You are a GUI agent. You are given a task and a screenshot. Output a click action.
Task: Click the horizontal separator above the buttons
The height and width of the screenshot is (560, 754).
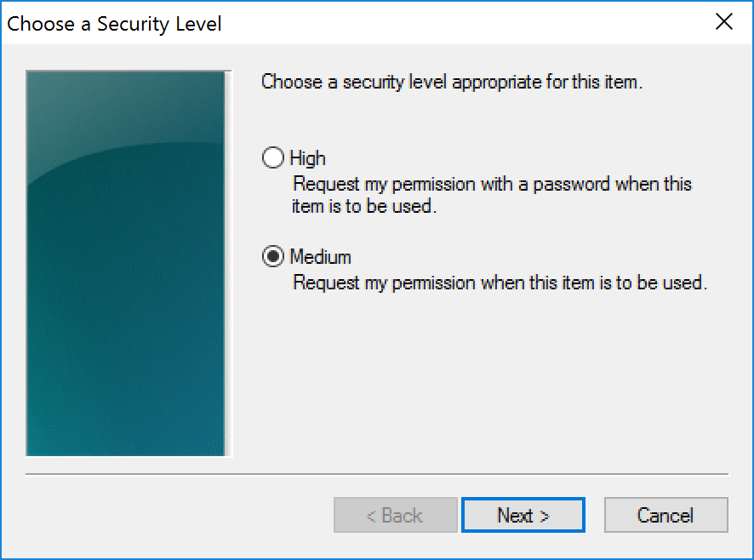pos(377,473)
